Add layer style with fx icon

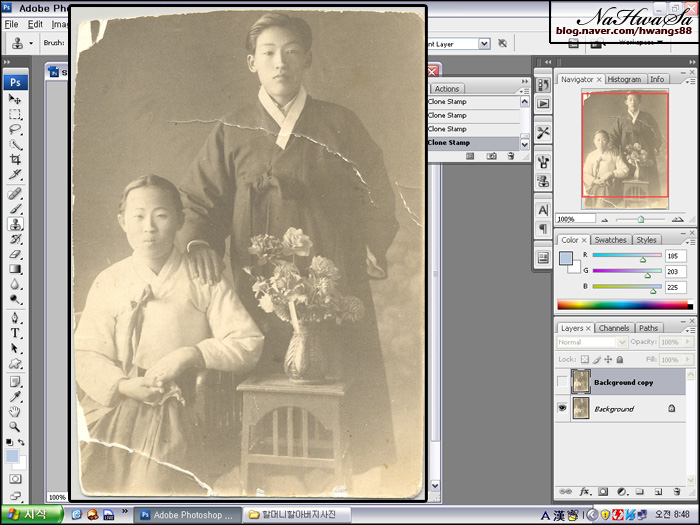click(584, 492)
